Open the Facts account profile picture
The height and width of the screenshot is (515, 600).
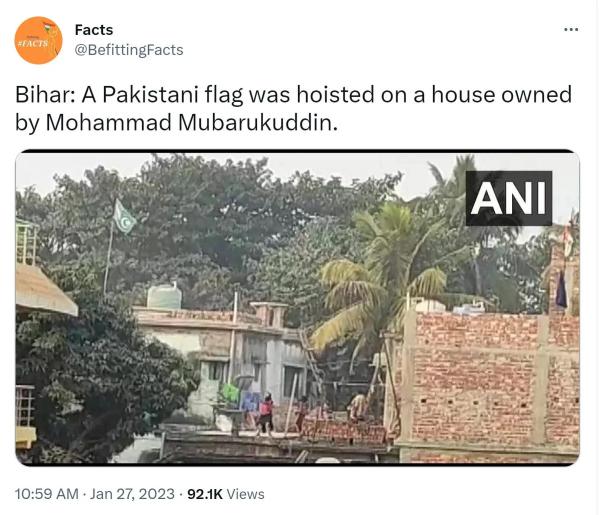[x=38, y=40]
